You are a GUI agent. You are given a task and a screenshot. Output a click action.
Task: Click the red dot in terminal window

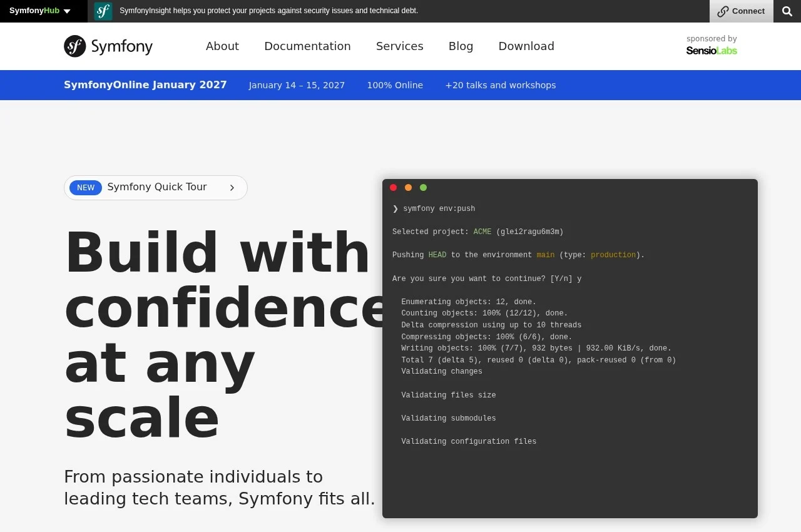tap(393, 188)
